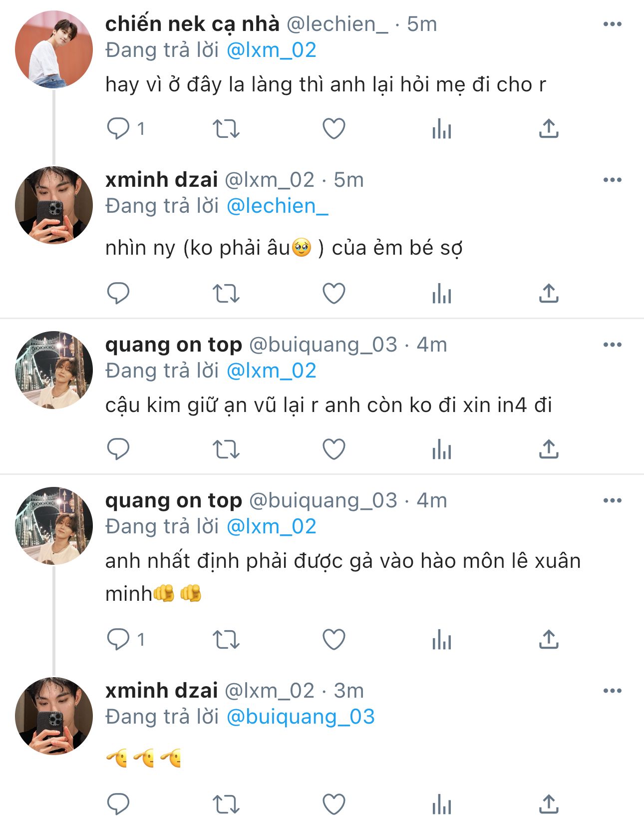Open quang on top's avatar on "cậu kim" tweet
644x826 pixels.
[x=54, y=370]
